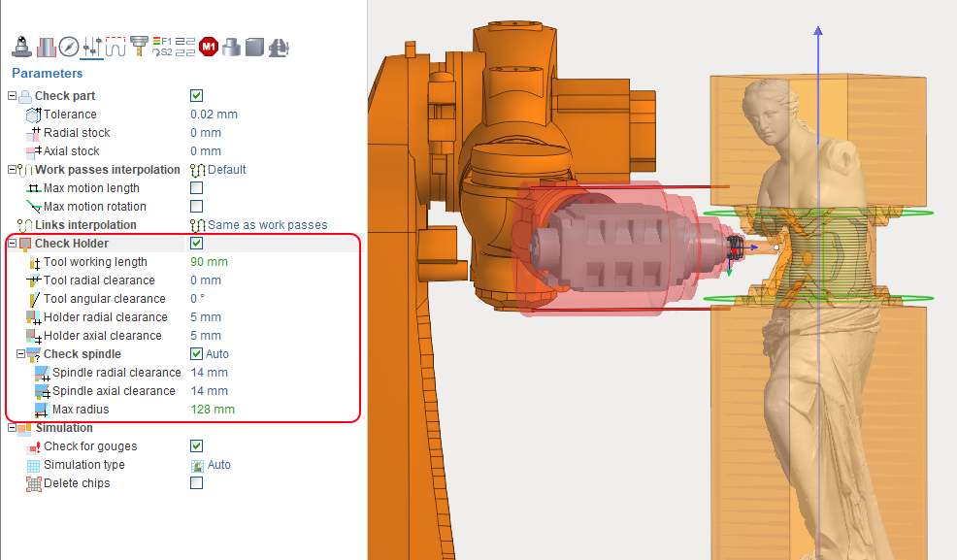Click the Spindle axial clearance row icon

point(43,391)
